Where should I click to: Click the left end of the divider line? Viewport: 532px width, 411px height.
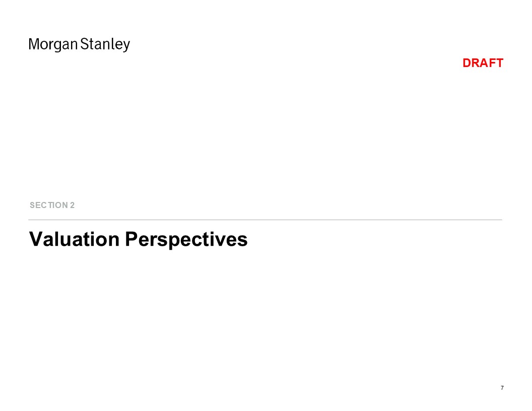(30, 220)
